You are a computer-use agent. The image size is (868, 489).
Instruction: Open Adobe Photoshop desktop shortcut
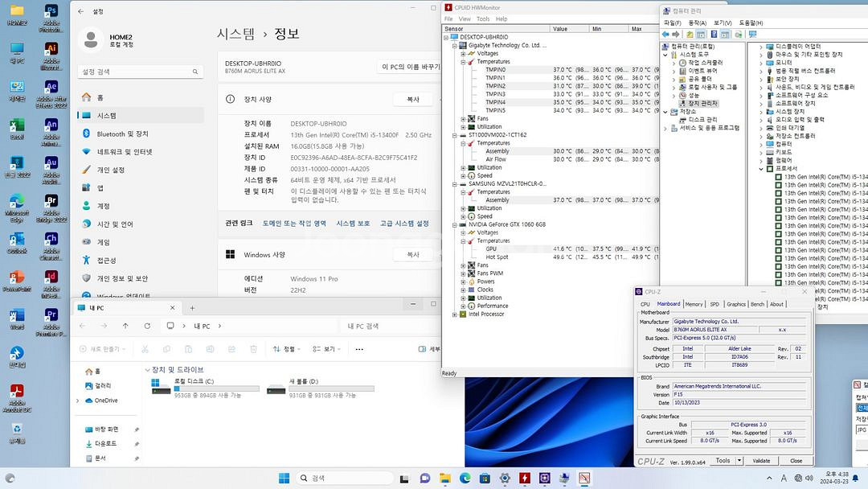51,17
